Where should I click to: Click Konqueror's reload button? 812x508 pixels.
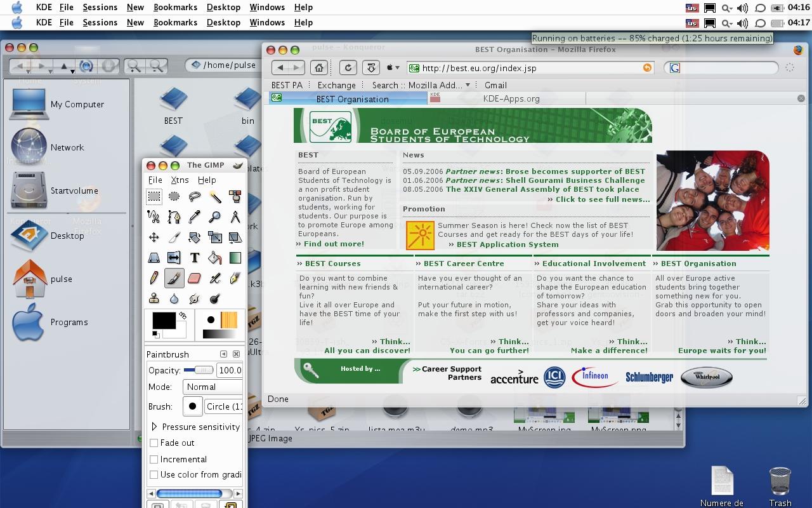pyautogui.click(x=86, y=65)
